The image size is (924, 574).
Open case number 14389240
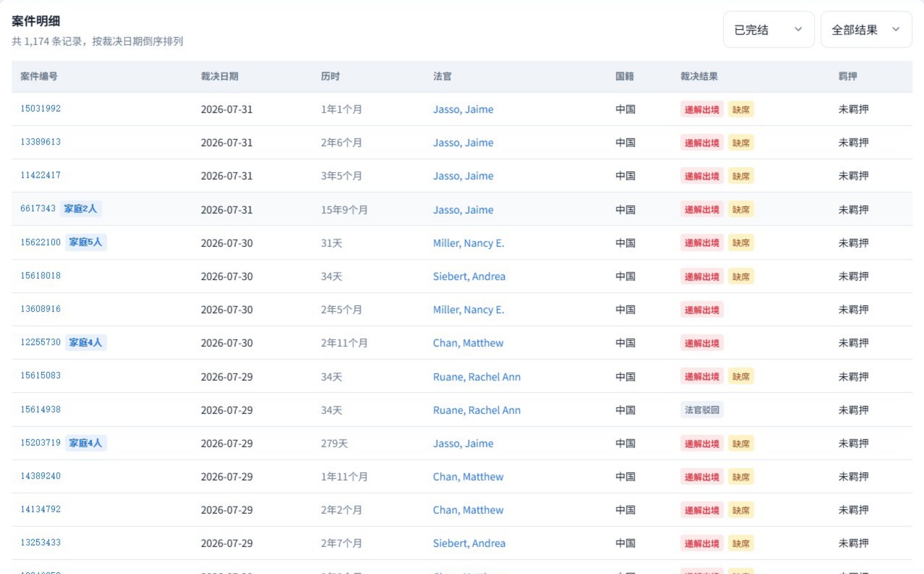pyautogui.click(x=41, y=476)
